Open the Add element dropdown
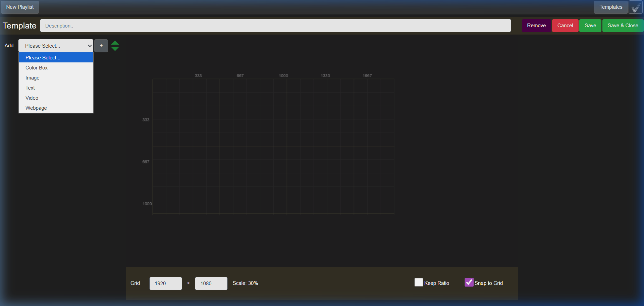The image size is (644, 306). tap(56, 46)
